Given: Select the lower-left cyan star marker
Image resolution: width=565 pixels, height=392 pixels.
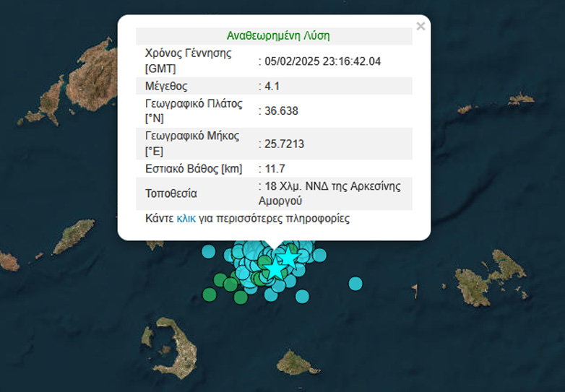Looking at the screenshot, I should click(275, 269).
